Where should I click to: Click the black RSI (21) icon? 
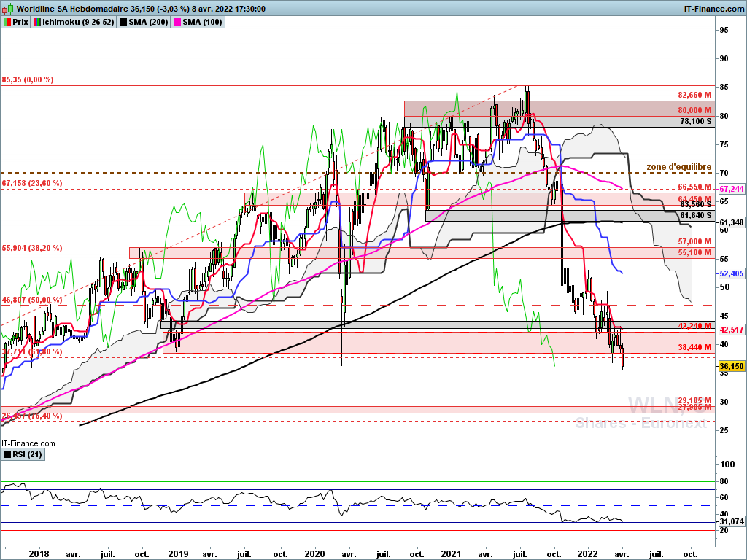click(7, 454)
